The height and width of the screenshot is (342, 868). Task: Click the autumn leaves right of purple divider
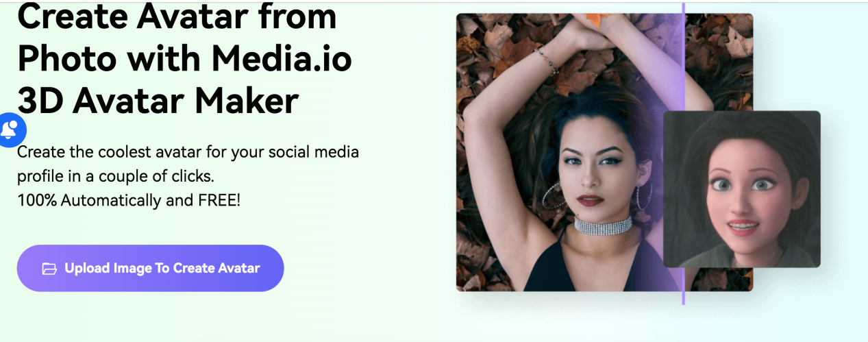[718, 62]
